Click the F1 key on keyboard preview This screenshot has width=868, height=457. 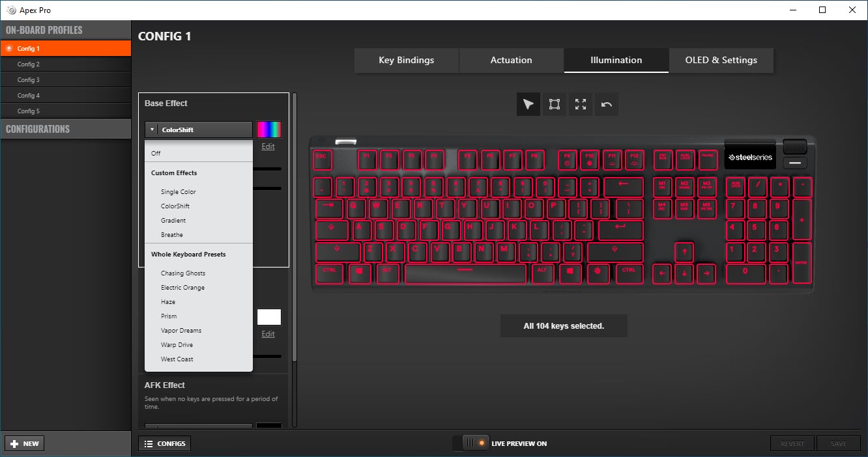[x=366, y=159]
